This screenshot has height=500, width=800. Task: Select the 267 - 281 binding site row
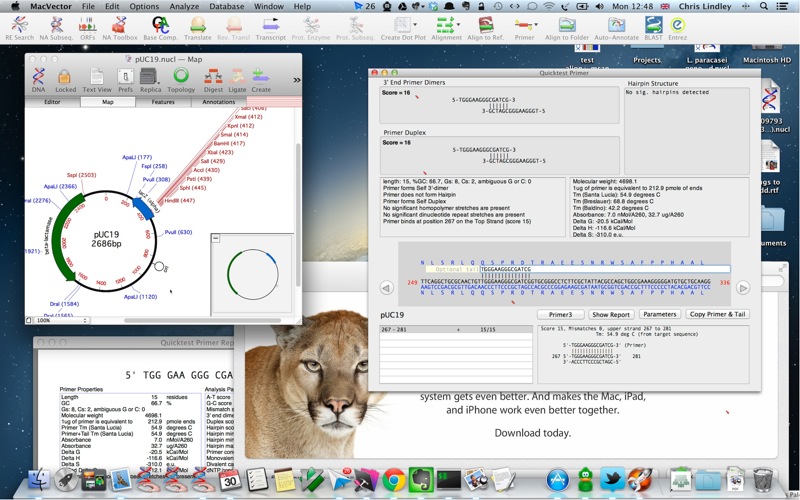coord(456,330)
